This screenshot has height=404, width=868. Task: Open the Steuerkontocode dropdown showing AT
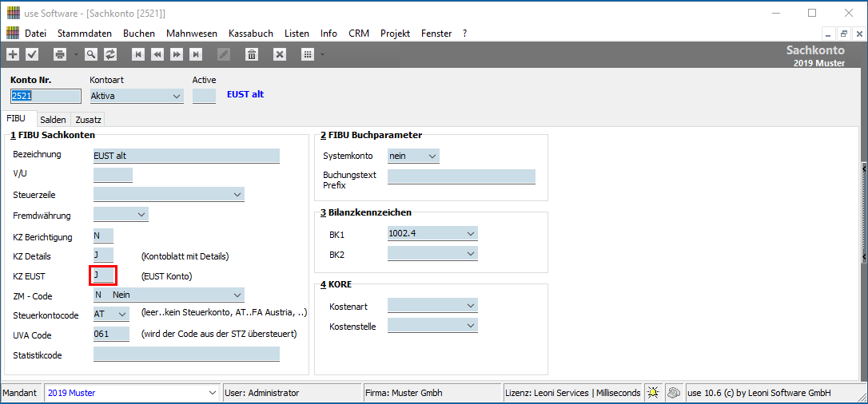tap(111, 313)
